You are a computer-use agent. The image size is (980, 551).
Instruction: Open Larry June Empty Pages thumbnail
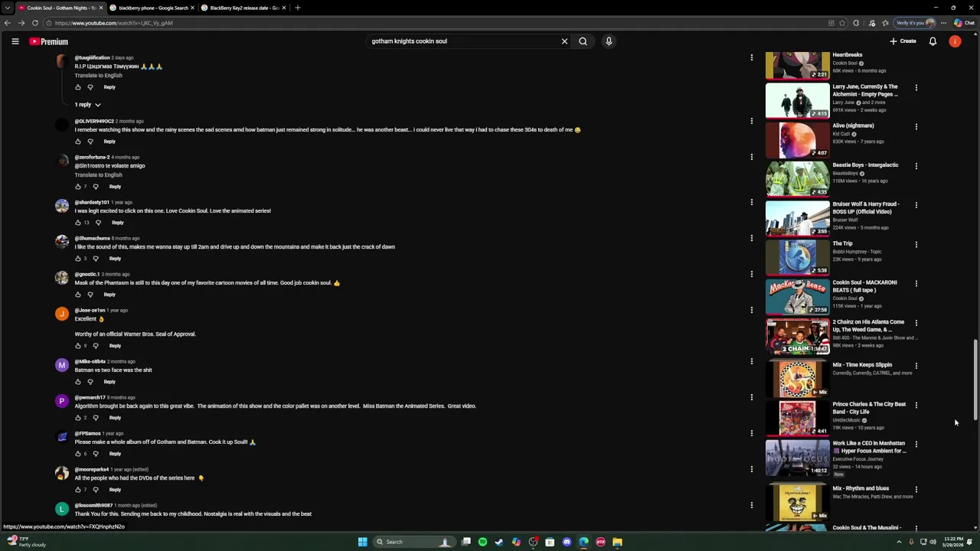(798, 100)
